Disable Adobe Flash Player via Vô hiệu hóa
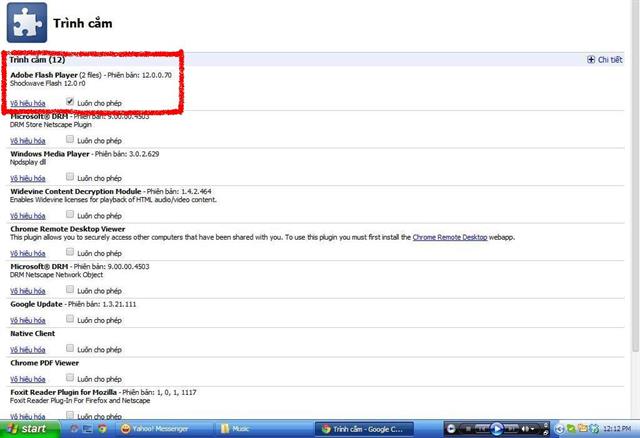 point(28,103)
